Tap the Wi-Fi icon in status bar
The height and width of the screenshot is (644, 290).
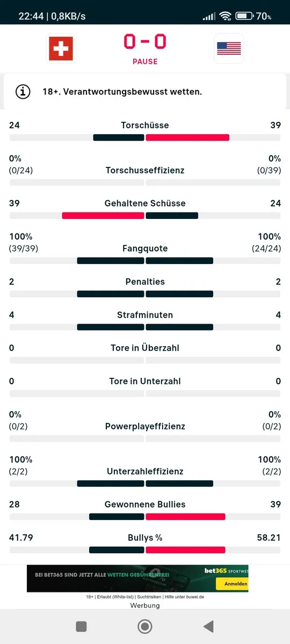225,16
